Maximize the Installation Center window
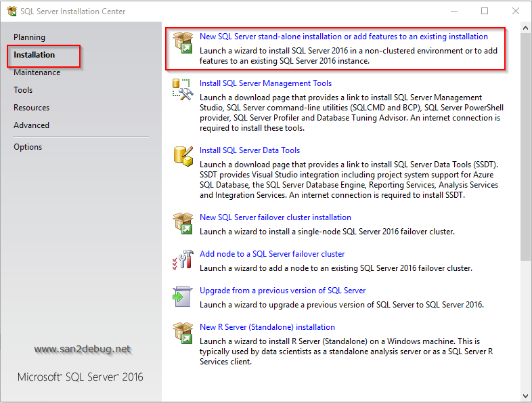 pos(485,12)
